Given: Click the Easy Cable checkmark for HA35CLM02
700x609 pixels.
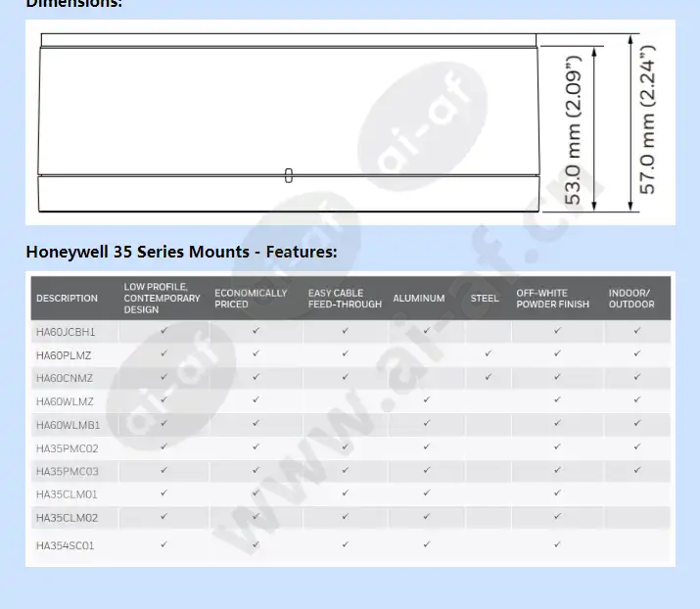Looking at the screenshot, I should coord(345,516).
